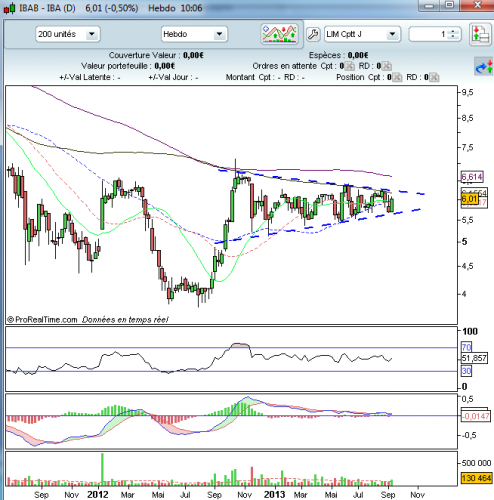
Task: Click close icon beside Position RD
Action: tap(434, 77)
